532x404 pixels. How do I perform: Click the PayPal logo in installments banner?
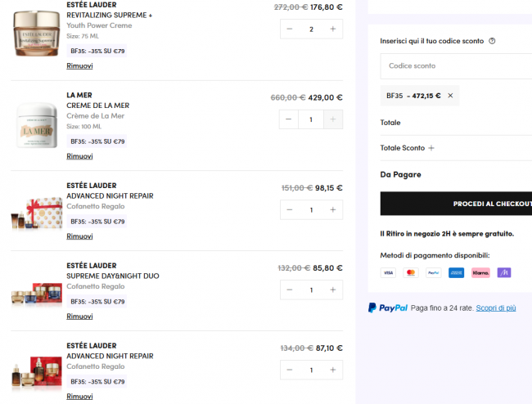(x=388, y=308)
